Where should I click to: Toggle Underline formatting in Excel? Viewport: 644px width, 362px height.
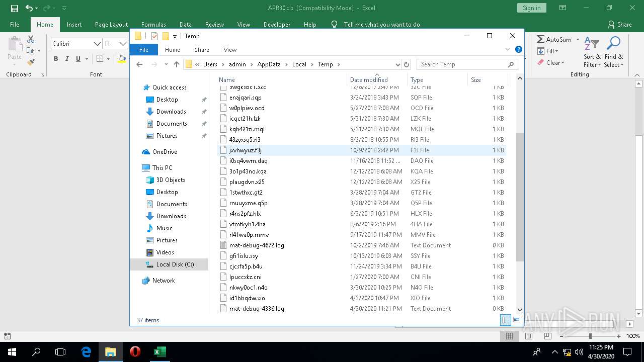(x=78, y=59)
